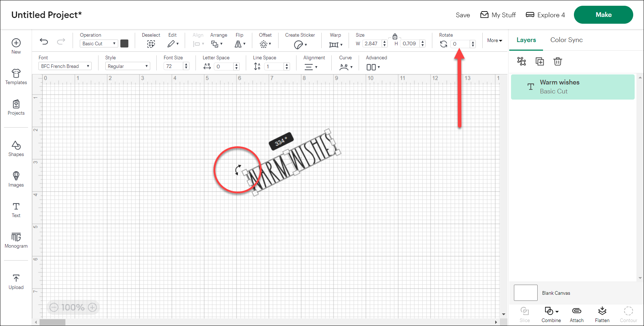Expand the More toolbar menu
644x326 pixels.
(x=494, y=41)
